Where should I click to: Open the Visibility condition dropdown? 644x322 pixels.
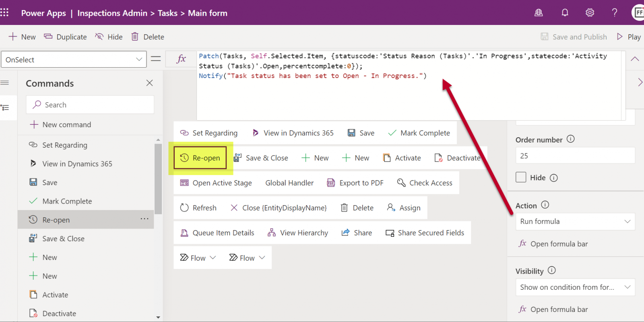(575, 287)
